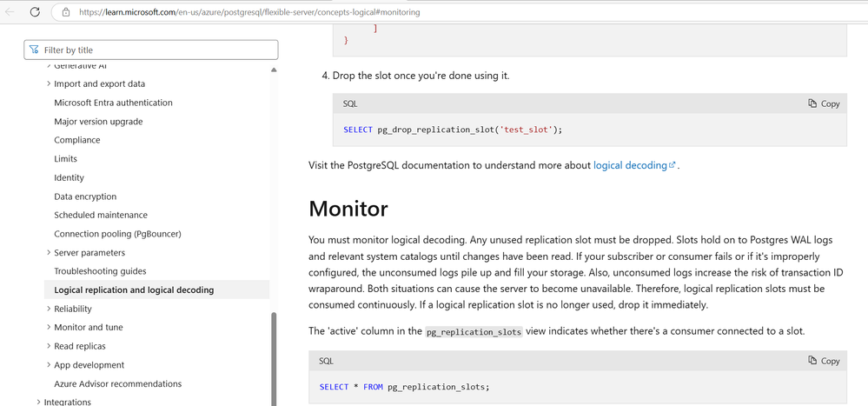Expand the Integrations node
This screenshot has width=868, height=406.
(38, 403)
